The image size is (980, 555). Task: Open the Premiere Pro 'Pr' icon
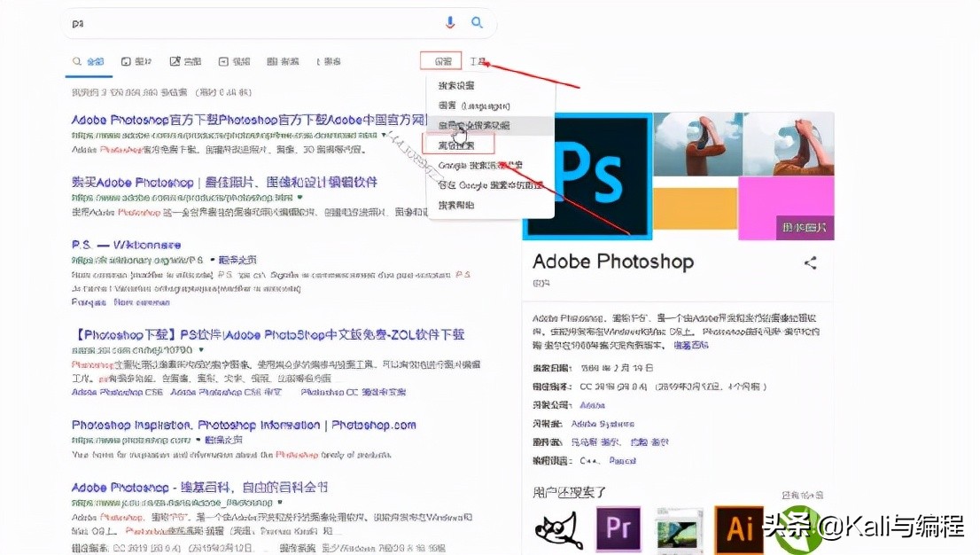[x=618, y=528]
